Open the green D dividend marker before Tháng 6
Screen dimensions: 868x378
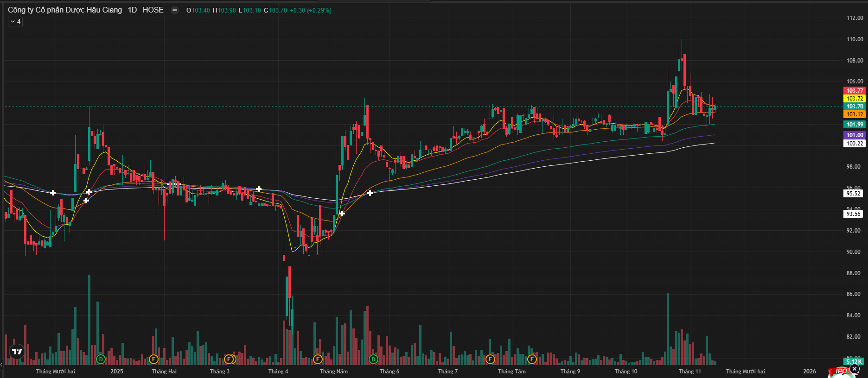373,359
